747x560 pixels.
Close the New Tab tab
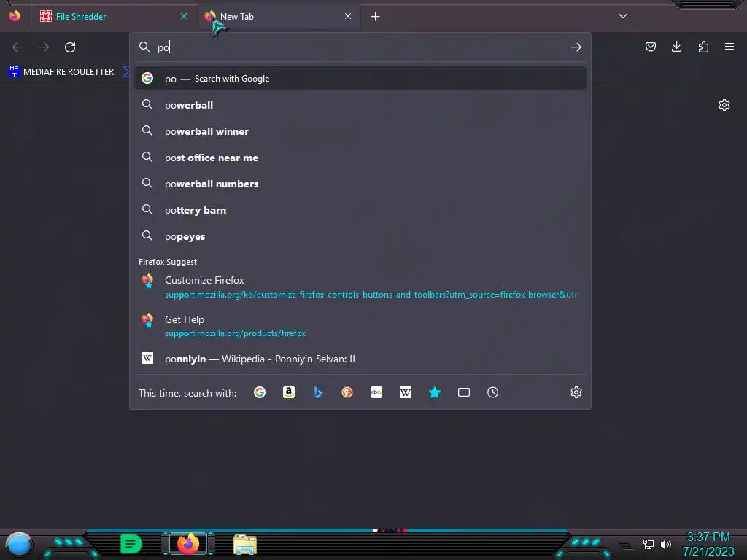[348, 16]
